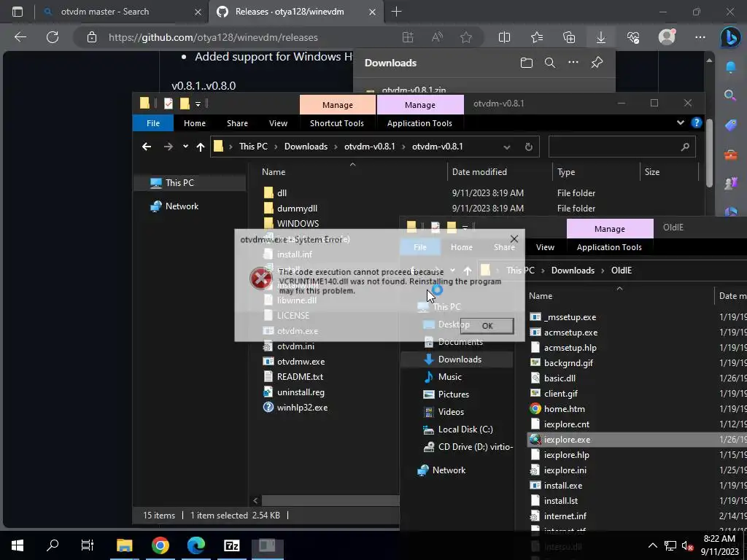
Task: Refresh the GitHub releases page
Action: tap(53, 37)
